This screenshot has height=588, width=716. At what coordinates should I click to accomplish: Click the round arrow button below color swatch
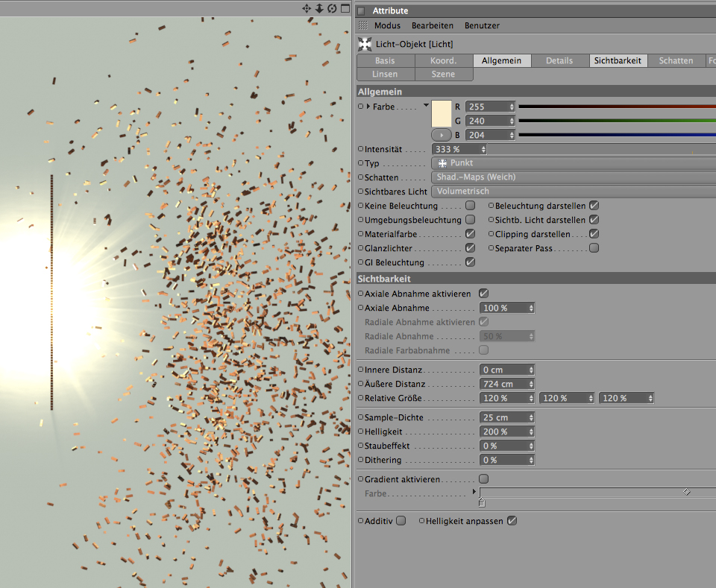442,135
